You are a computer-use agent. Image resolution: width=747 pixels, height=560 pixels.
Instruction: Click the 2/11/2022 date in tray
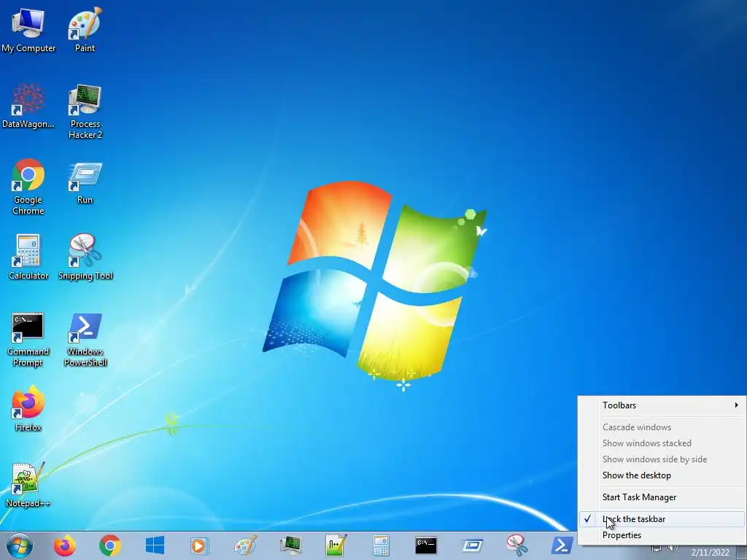[710, 553]
